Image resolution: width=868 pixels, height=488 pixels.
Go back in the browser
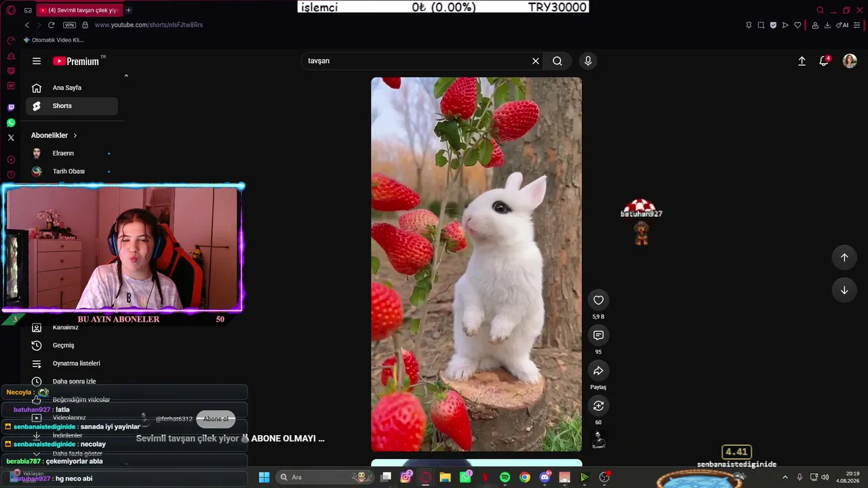coord(27,25)
